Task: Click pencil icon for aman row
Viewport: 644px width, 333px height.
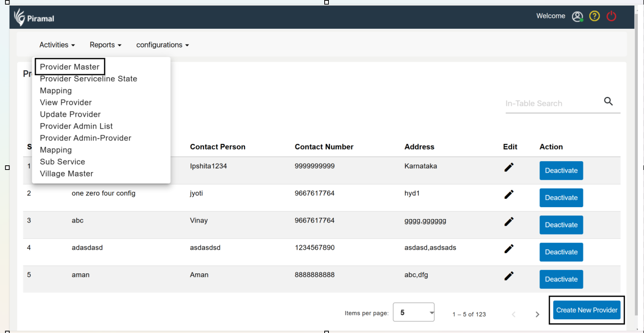Action: [509, 276]
